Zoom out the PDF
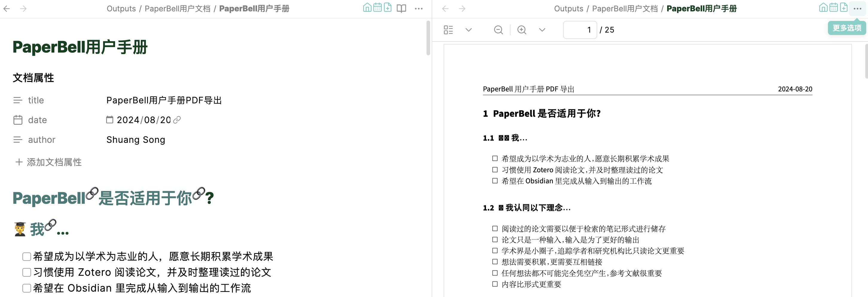The width and height of the screenshot is (868, 297). pyautogui.click(x=498, y=30)
